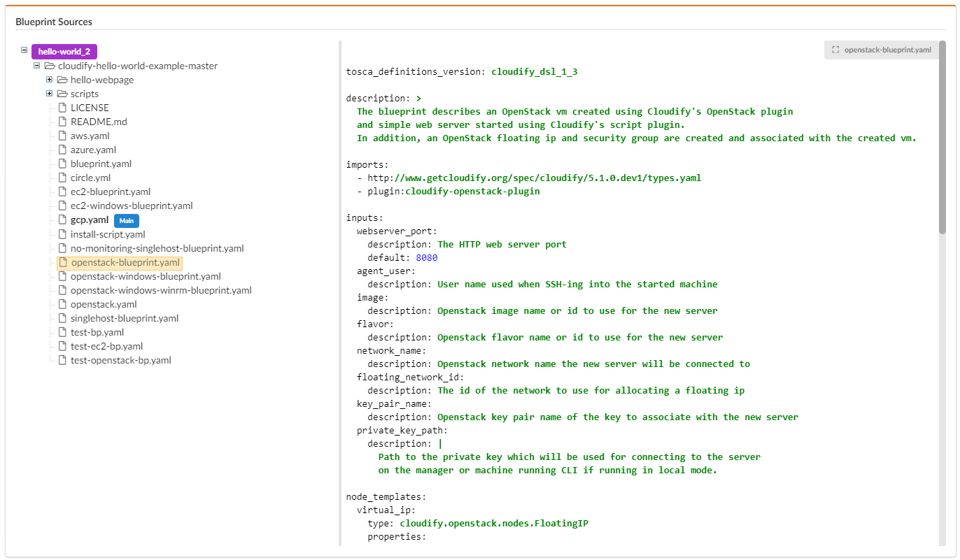The height and width of the screenshot is (560, 960).
Task: Click the cloudify_dsl_1_3 version text
Action: pos(534,71)
